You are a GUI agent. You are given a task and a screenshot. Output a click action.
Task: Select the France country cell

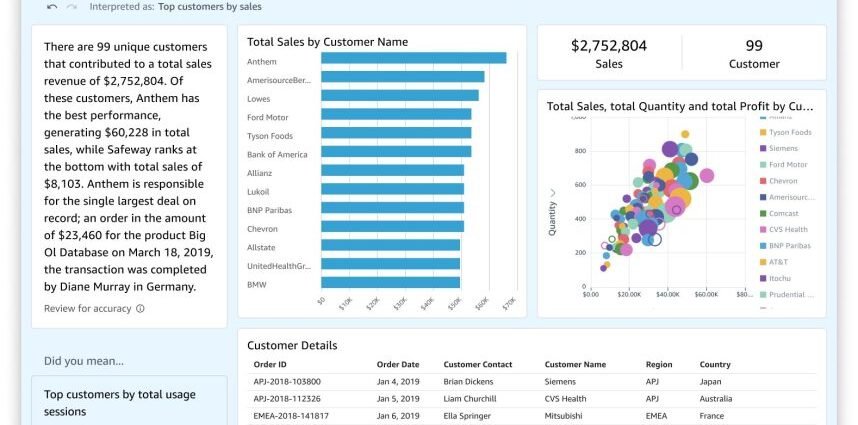click(711, 416)
